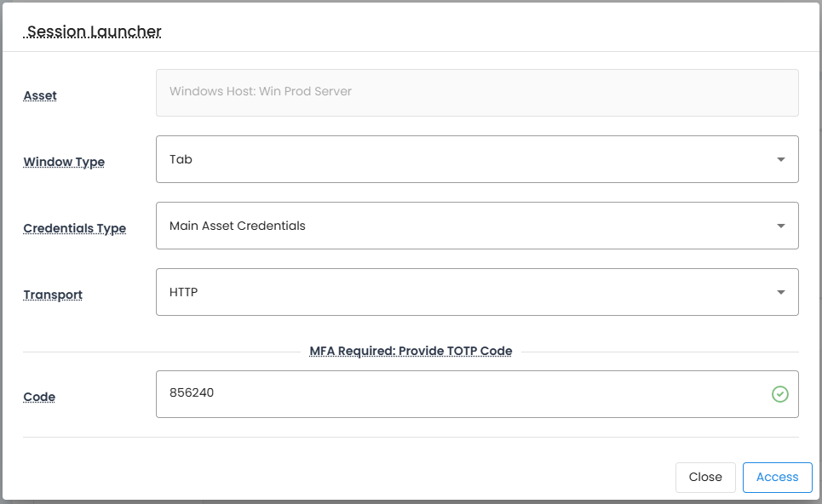Click the Transport dropdown arrow

pos(780,292)
